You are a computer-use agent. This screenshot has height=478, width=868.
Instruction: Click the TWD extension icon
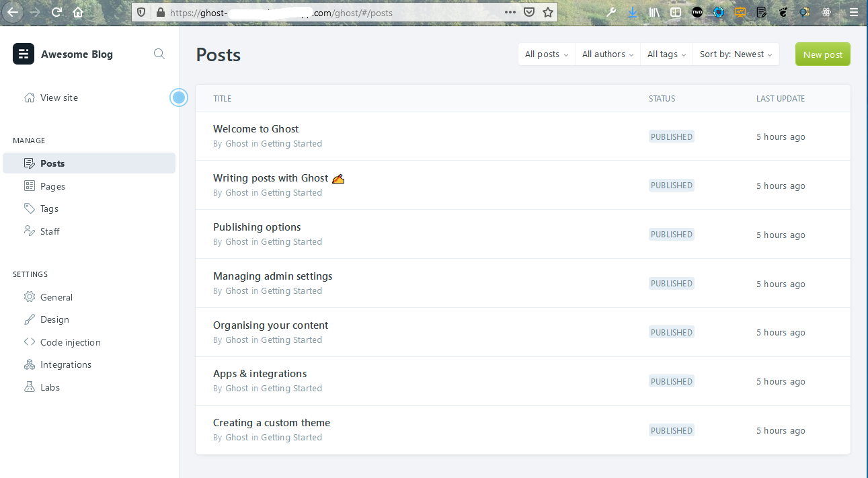pyautogui.click(x=697, y=12)
